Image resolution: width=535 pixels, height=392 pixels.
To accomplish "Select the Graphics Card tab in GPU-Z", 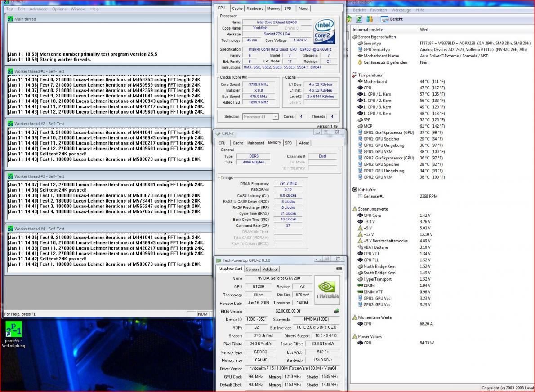I will pos(231,269).
